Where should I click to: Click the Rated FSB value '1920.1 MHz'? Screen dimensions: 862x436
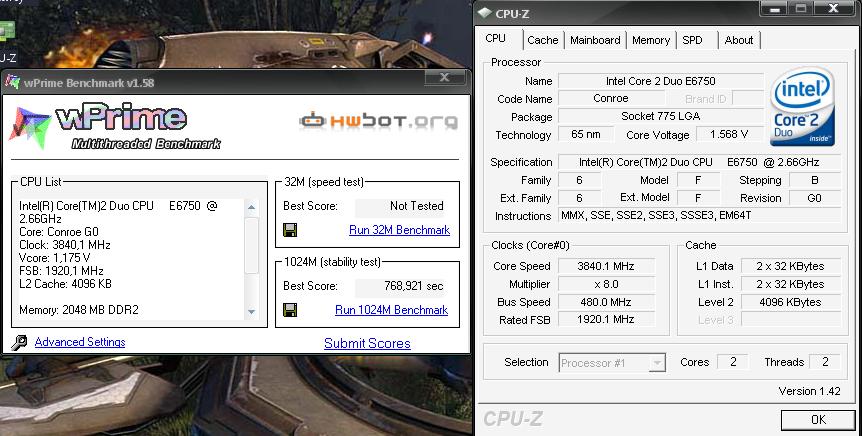click(606, 319)
